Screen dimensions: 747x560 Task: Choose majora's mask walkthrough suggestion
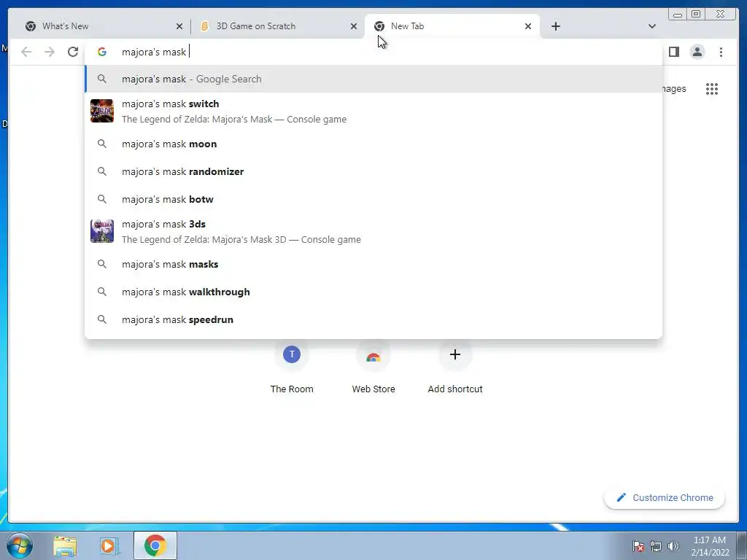[373, 292]
